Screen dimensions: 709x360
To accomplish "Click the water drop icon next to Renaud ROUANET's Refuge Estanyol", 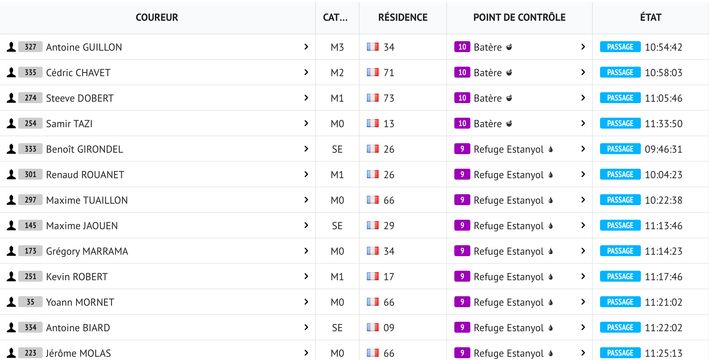I will pyautogui.click(x=550, y=175).
